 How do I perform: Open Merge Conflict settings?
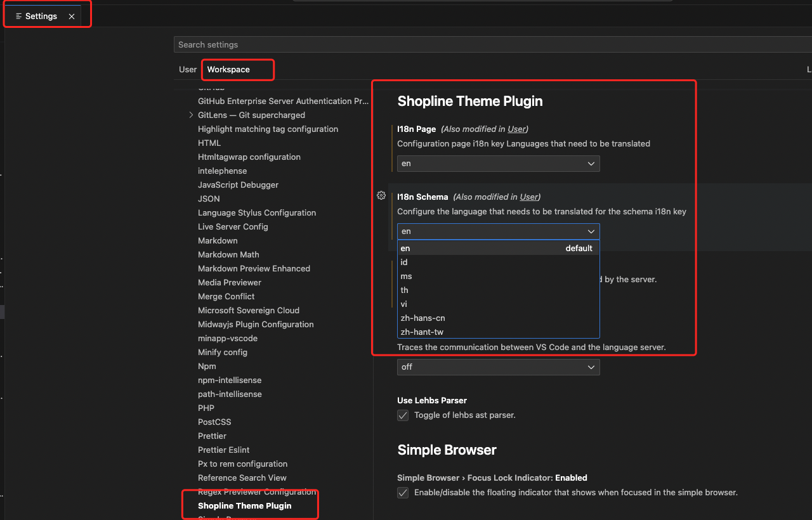click(226, 296)
